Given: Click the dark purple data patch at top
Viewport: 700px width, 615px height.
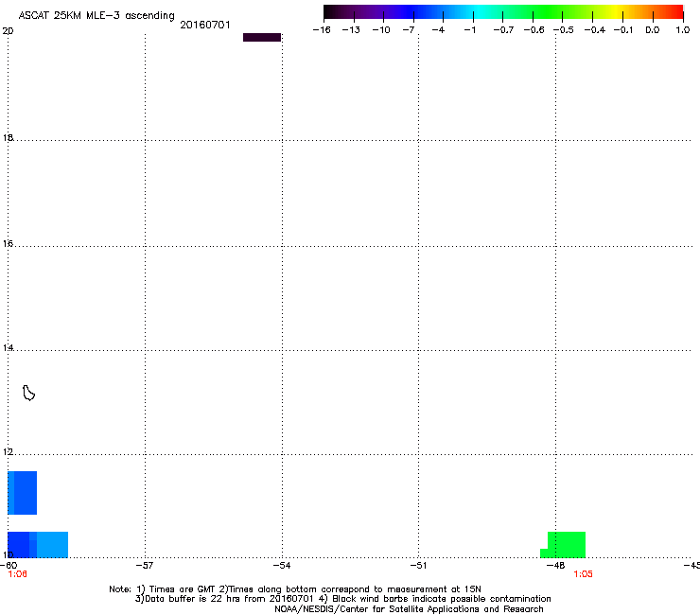Looking at the screenshot, I should (262, 37).
